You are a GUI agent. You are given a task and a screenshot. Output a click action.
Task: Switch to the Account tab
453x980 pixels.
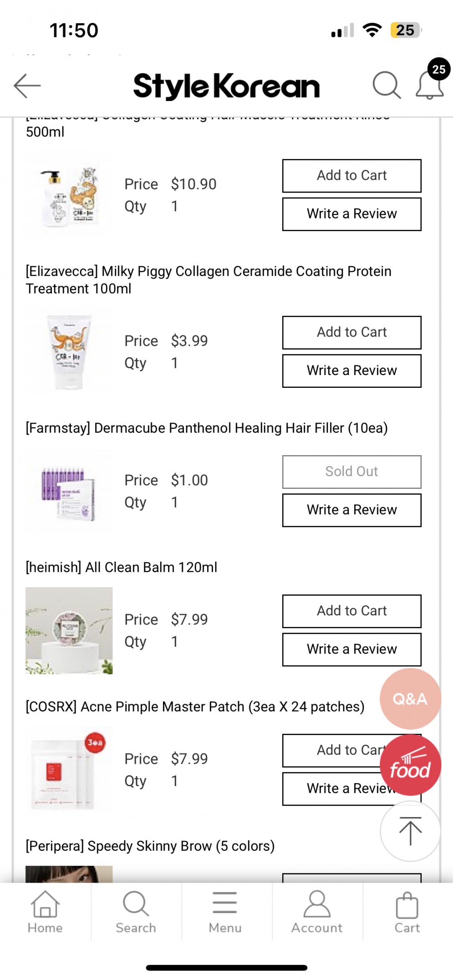317,912
